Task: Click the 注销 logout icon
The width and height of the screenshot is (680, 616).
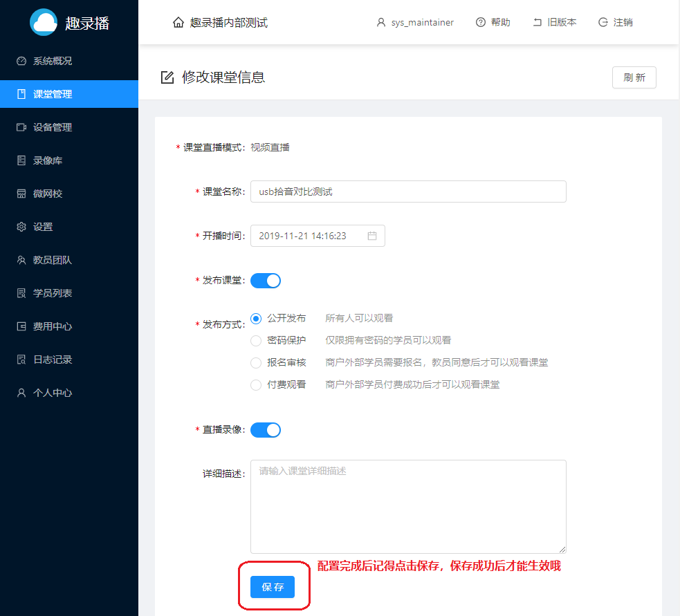Action: tap(603, 22)
